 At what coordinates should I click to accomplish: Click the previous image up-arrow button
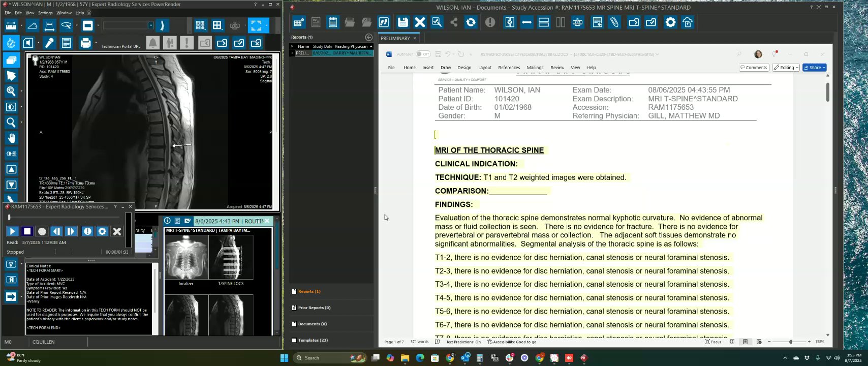click(x=11, y=169)
